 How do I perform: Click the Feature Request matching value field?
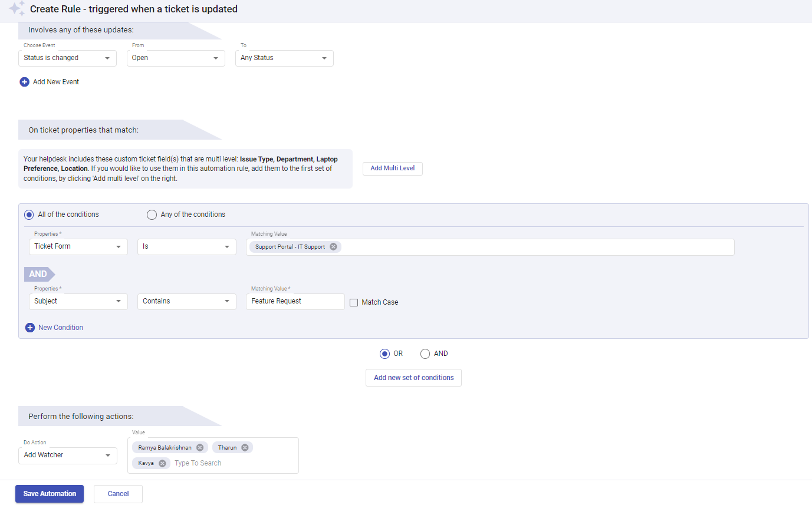tap(295, 301)
